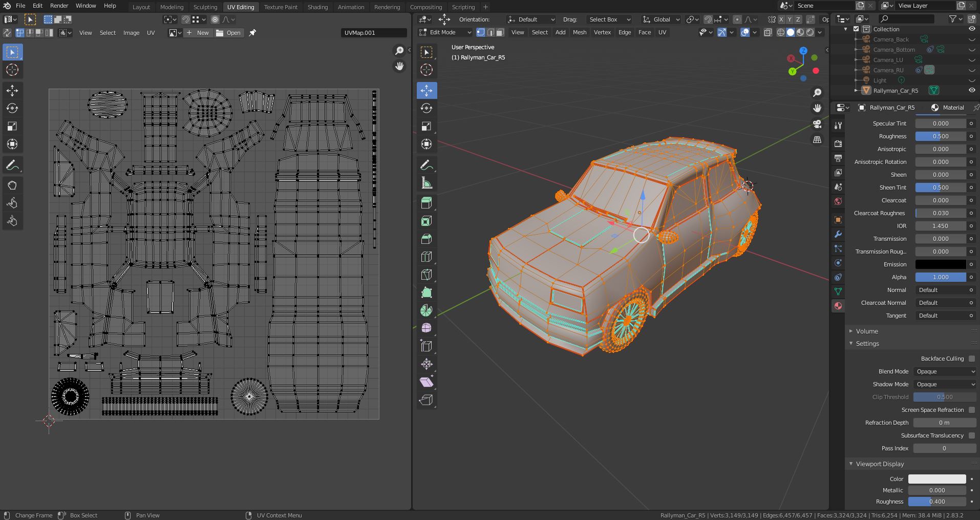This screenshot has height=520, width=980.
Task: Pin the UV image with pin icon
Action: pos(252,33)
